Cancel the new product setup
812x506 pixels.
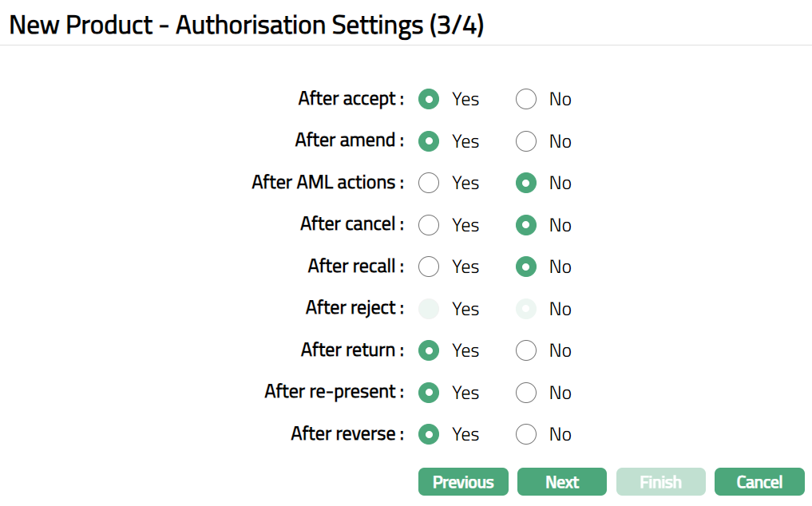[x=759, y=482]
